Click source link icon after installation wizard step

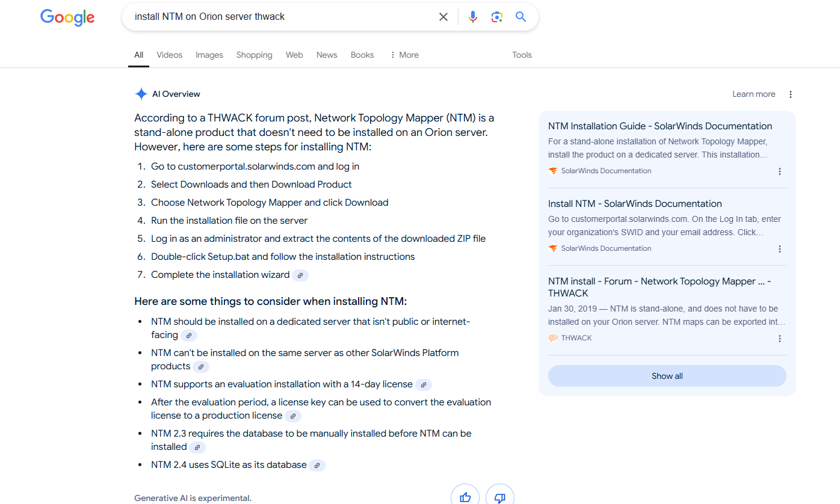tap(300, 275)
